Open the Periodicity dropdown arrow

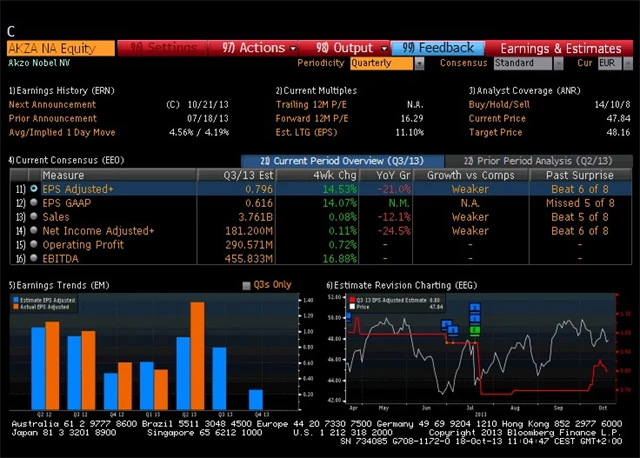(419, 63)
